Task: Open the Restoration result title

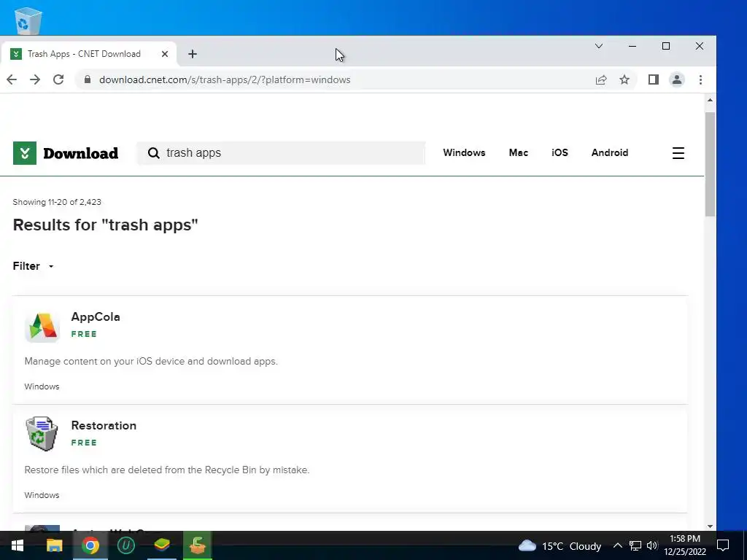Action: (x=104, y=425)
